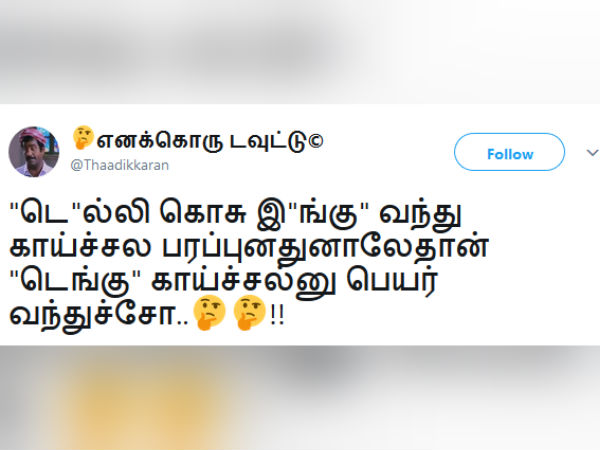Open the @Thaadikkaran handle link

[119, 165]
